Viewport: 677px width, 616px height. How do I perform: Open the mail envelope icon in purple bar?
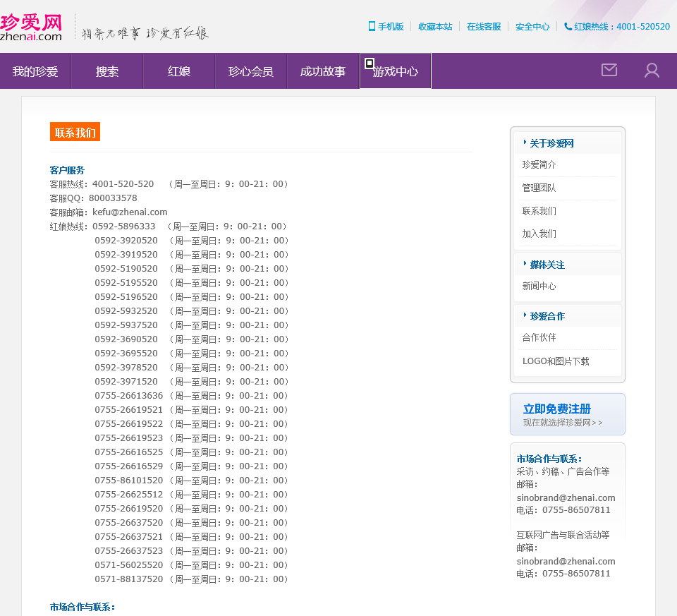pos(609,70)
